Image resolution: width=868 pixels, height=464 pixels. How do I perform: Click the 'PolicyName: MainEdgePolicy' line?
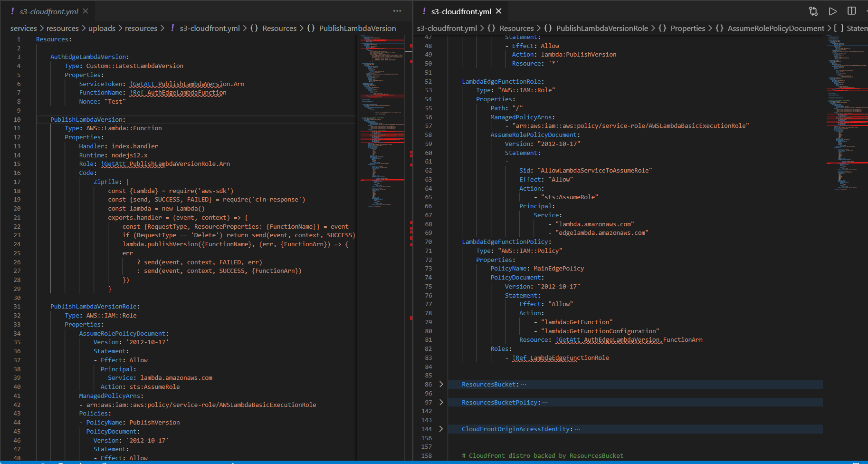coord(537,269)
